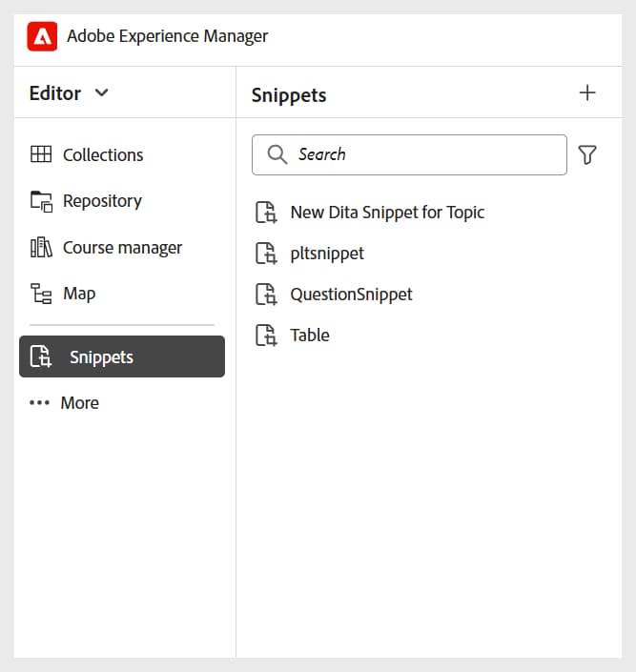Viewport: 636px width, 672px height.
Task: Click the Course manager books icon
Action: pyautogui.click(x=41, y=248)
